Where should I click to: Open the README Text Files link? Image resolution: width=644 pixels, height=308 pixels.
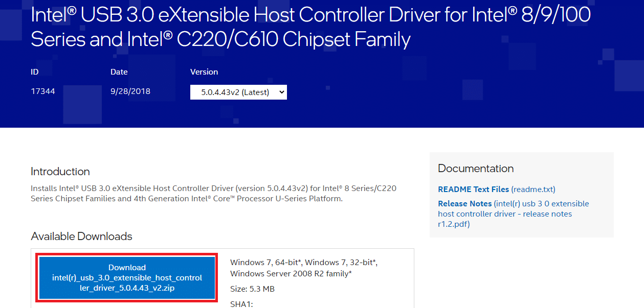pos(497,189)
